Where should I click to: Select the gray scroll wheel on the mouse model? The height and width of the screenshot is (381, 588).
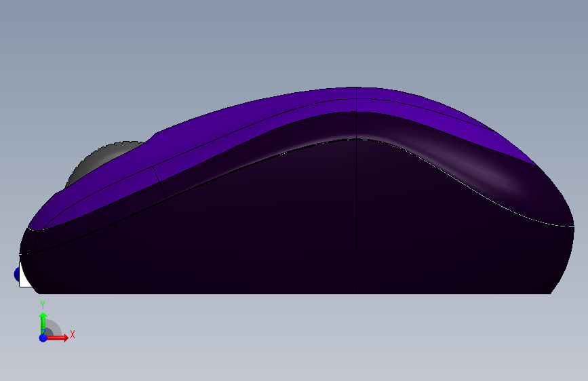[98, 160]
